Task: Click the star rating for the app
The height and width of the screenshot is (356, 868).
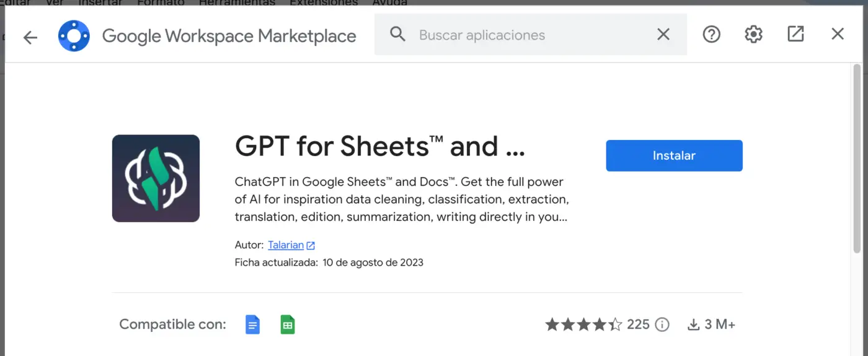Action: tap(583, 324)
